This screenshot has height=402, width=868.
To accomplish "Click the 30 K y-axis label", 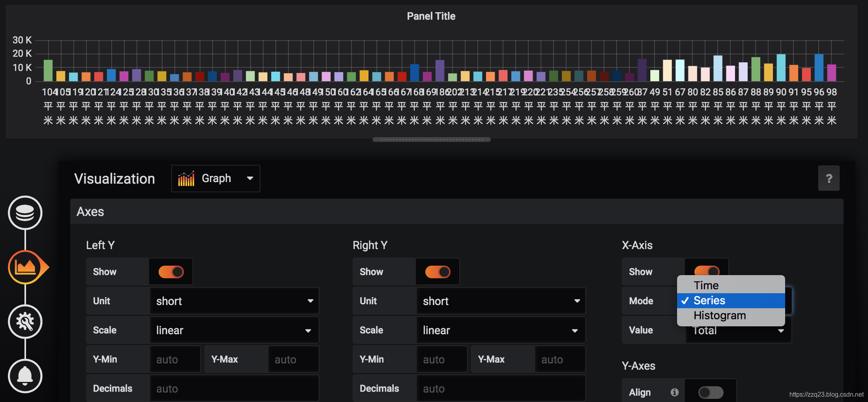I will click(x=22, y=40).
